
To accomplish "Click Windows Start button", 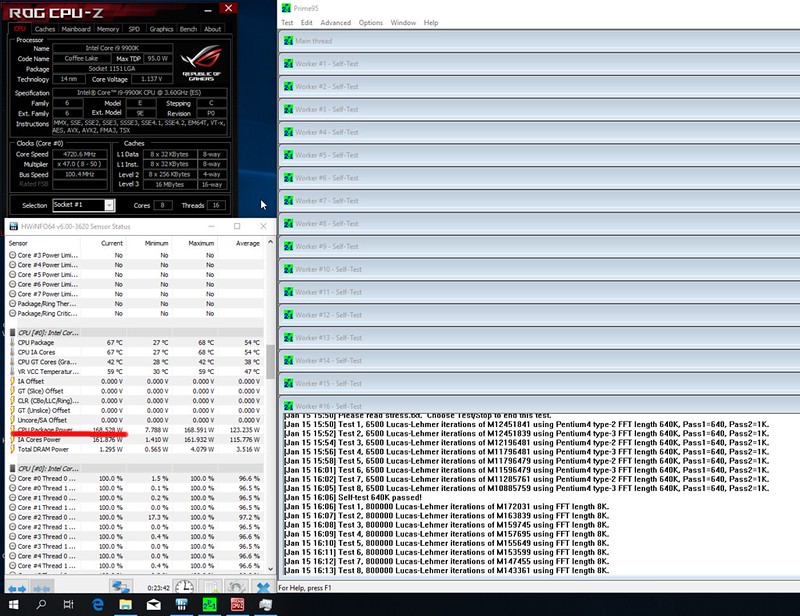I will tap(13, 606).
